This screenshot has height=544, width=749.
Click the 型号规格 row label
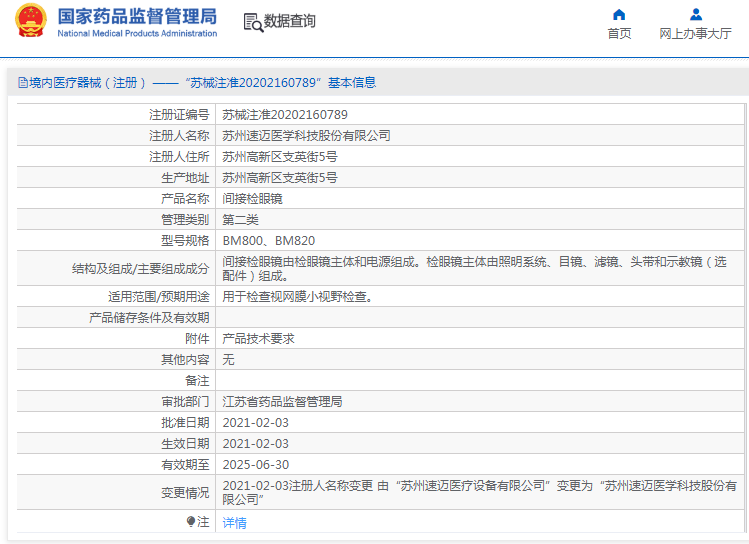click(x=185, y=241)
